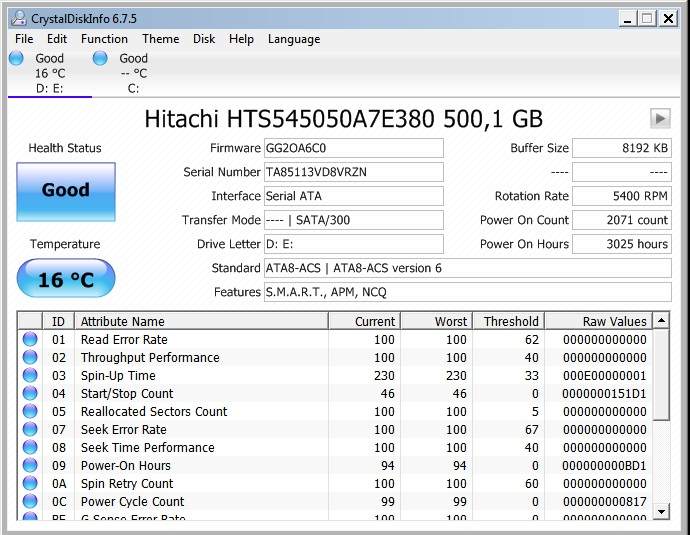This screenshot has width=690, height=535.
Task: Sort by the ID column header
Action: (59, 321)
